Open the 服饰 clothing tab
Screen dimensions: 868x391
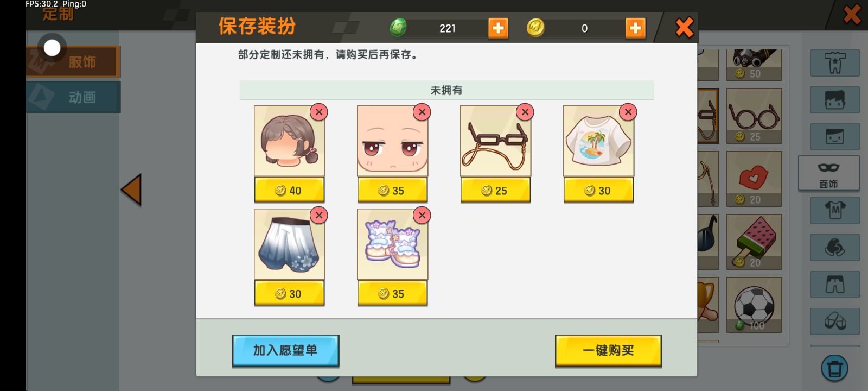[x=73, y=62]
